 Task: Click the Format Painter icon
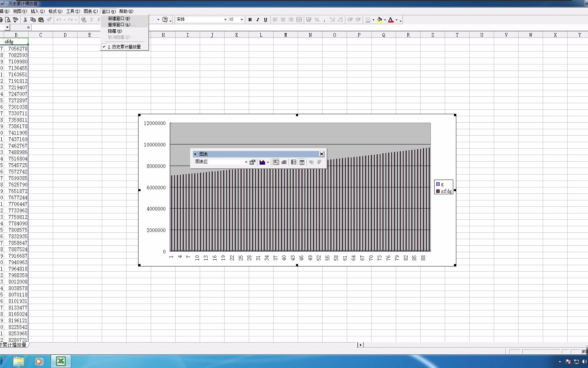coord(49,19)
